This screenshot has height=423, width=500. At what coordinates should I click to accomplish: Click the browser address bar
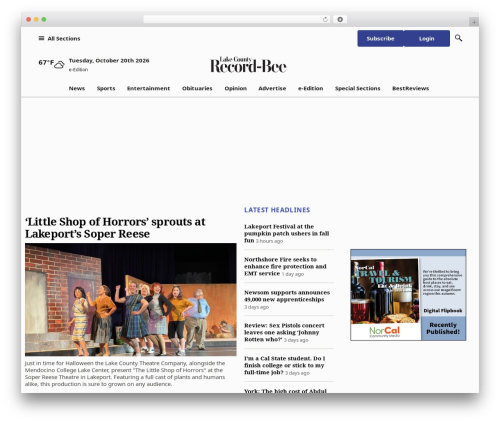coord(237,19)
